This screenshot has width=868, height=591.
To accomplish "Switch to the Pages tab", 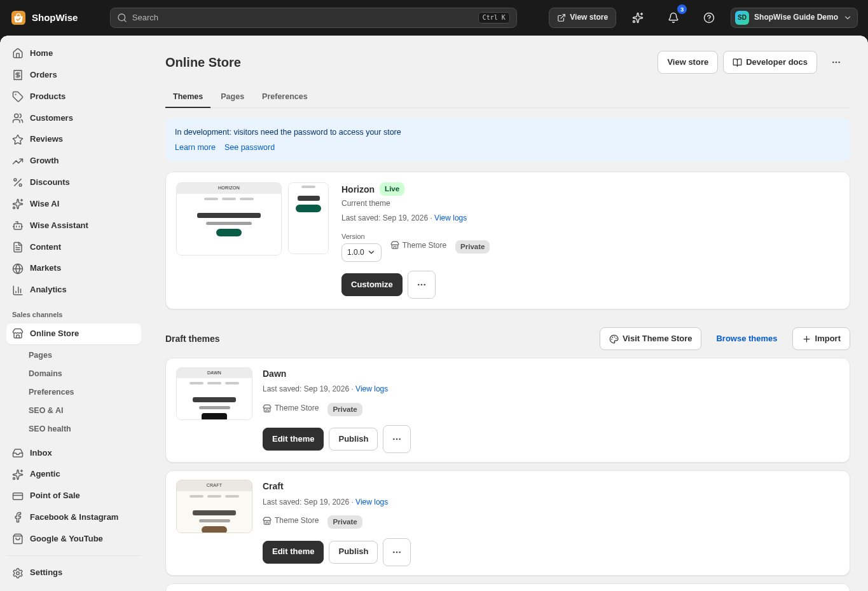I will point(232,97).
